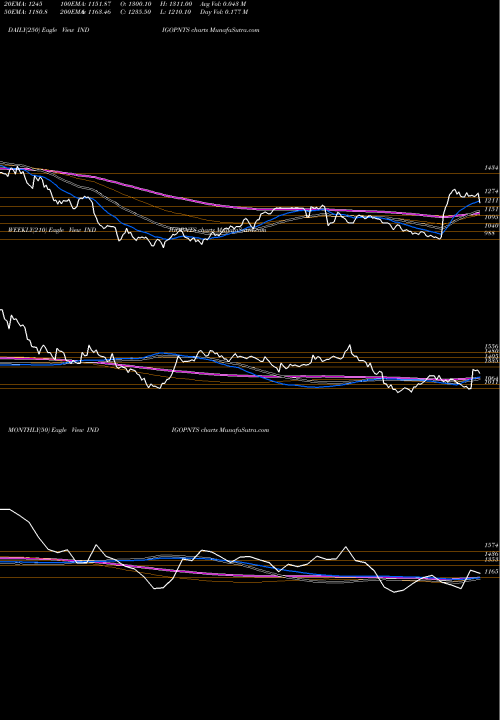Click the Avg Vol 0.048 M text
The height and width of the screenshot is (720, 500).
pos(223,4)
